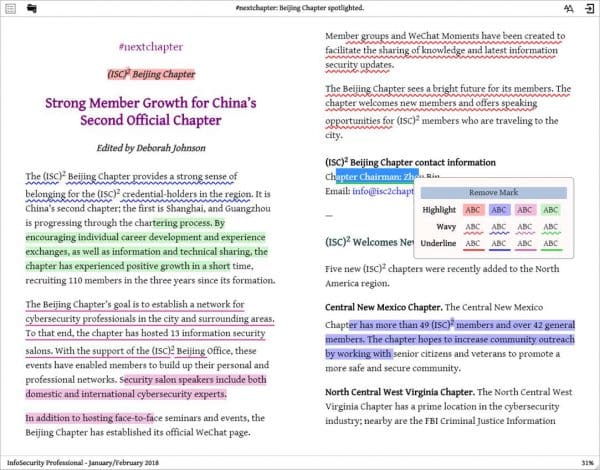
Task: Open the library books icon
Action: [32, 8]
